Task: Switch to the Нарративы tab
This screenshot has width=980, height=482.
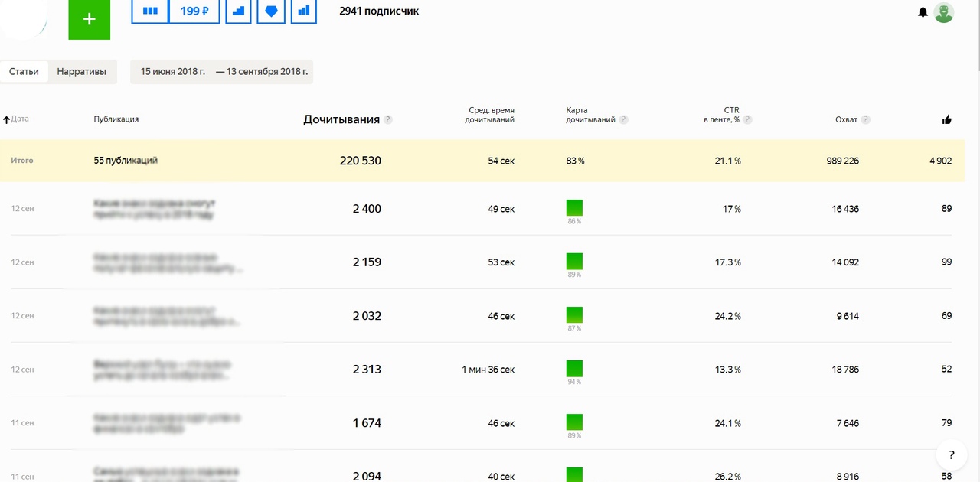Action: (x=82, y=71)
